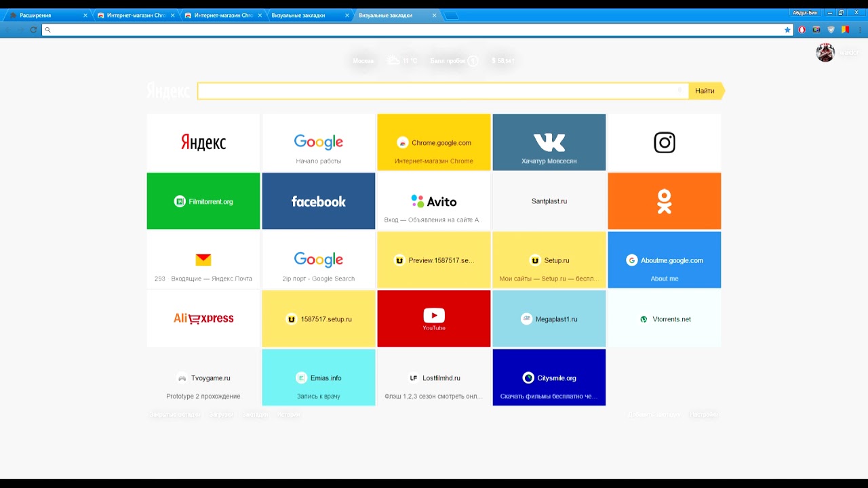
Task: Click the browser forward arrow
Action: [x=20, y=30]
